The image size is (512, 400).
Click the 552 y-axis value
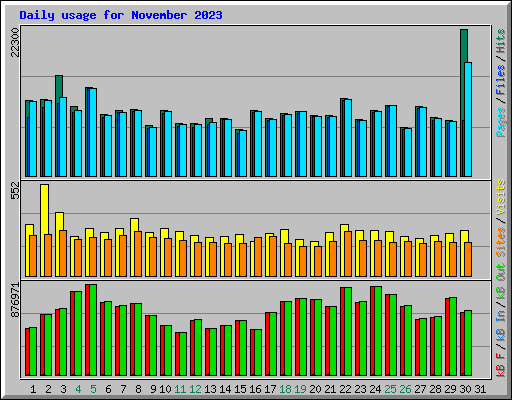pos(15,190)
